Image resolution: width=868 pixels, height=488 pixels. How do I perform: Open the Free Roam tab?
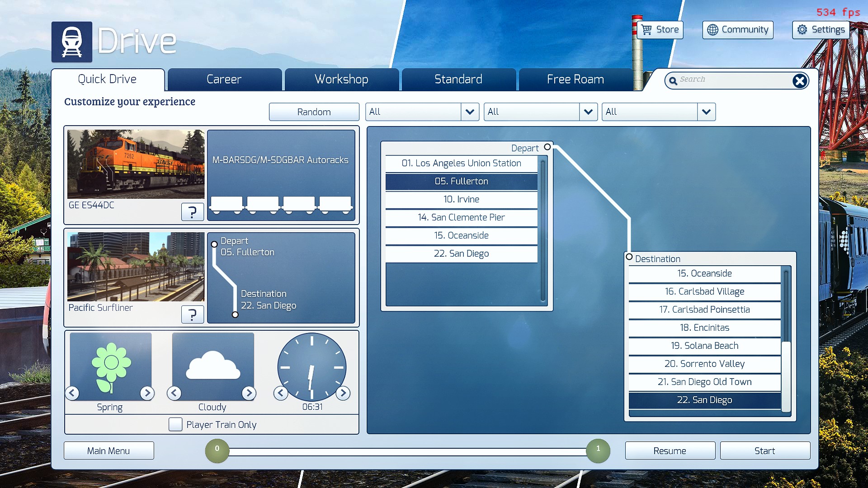coord(575,80)
